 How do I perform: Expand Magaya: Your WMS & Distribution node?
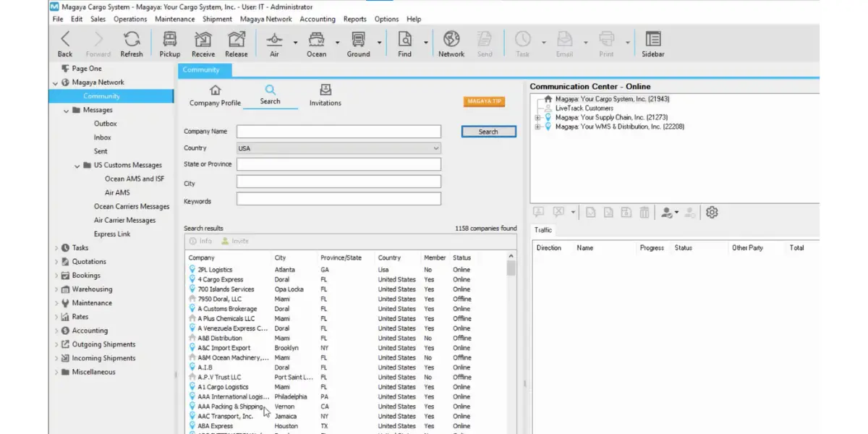[x=537, y=127]
